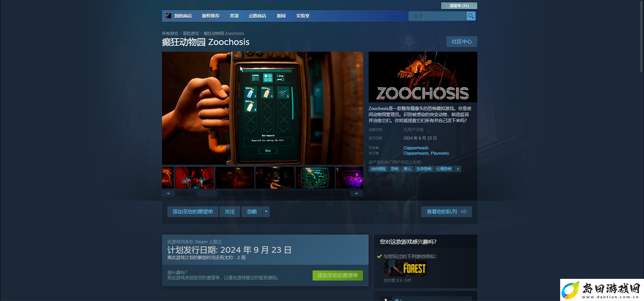Click the 关注 button
Screen dimensions: 644x301
click(x=230, y=212)
